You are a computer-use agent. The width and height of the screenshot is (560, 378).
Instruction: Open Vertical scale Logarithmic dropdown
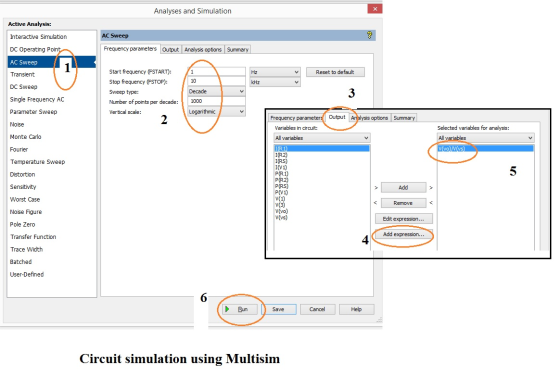[216, 112]
